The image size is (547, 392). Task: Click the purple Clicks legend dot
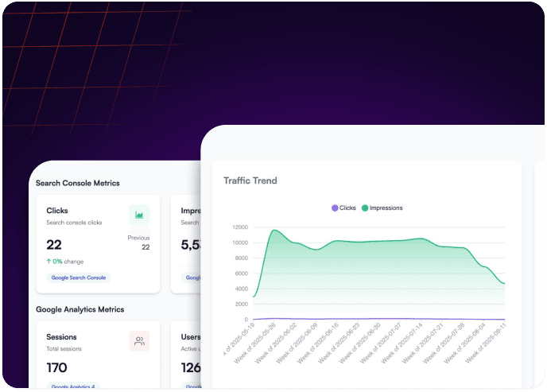pyautogui.click(x=335, y=208)
